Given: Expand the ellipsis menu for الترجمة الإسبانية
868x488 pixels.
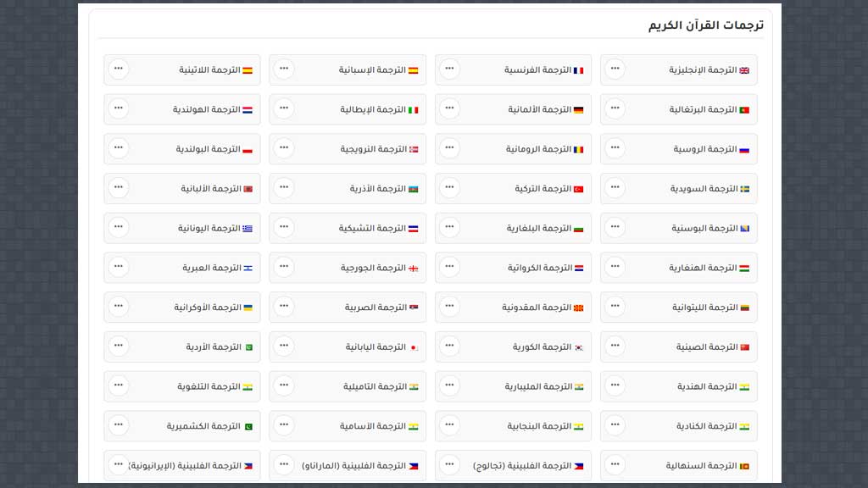Looking at the screenshot, I should tap(283, 69).
